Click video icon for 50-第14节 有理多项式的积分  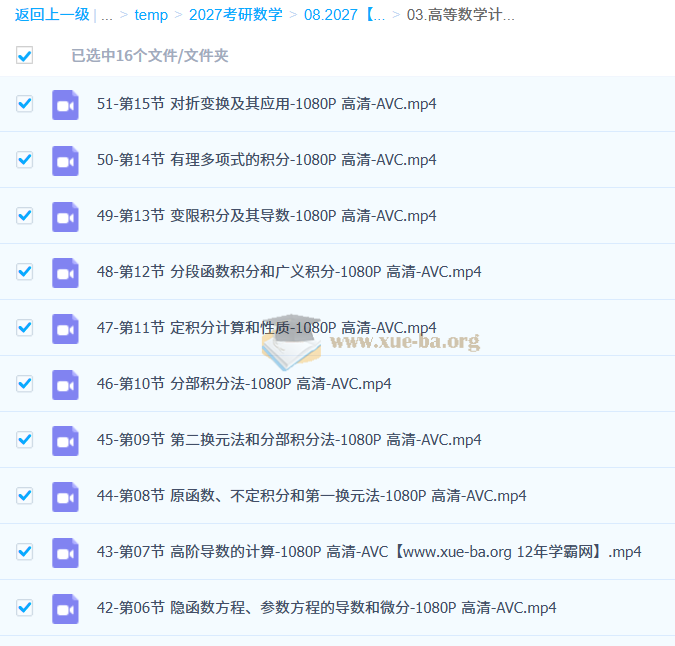[65, 160]
